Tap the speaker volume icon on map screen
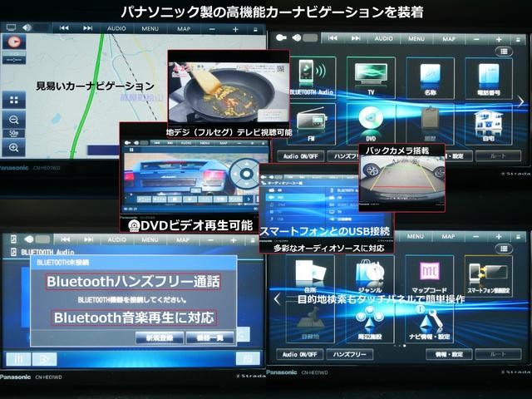 [x=27, y=27]
